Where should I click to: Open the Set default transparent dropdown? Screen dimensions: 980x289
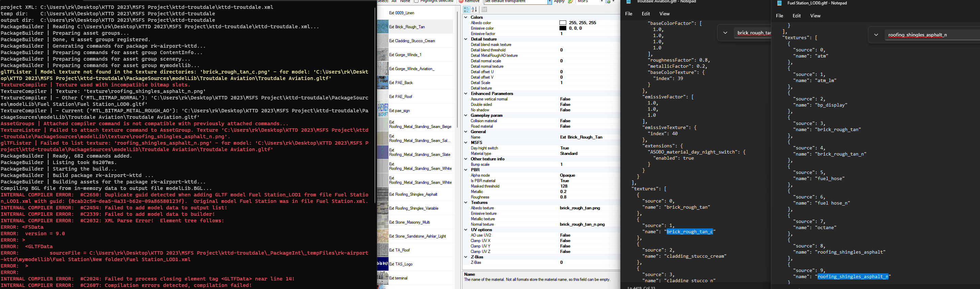tap(549, 2)
